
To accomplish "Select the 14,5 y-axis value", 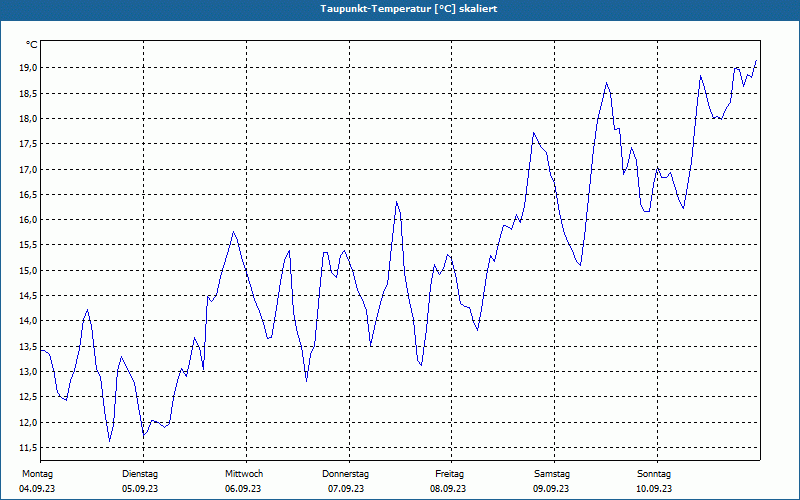I will pos(28,296).
